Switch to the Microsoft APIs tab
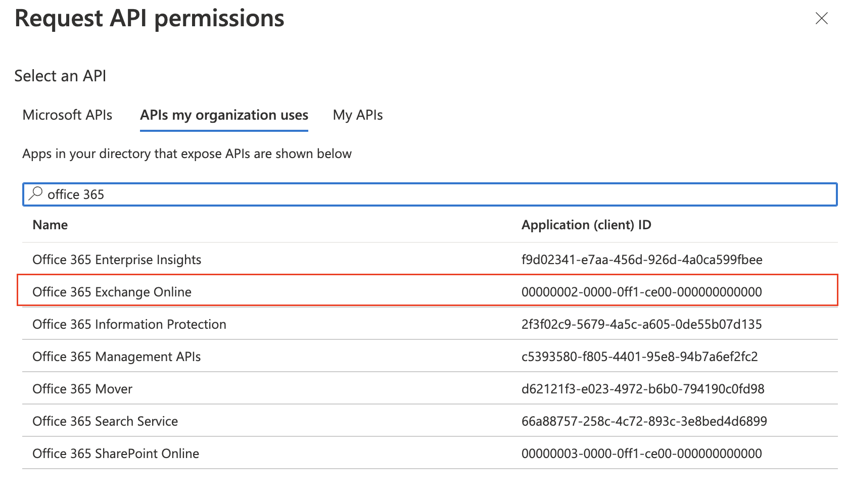Viewport: 847px width, 504px height. [68, 115]
